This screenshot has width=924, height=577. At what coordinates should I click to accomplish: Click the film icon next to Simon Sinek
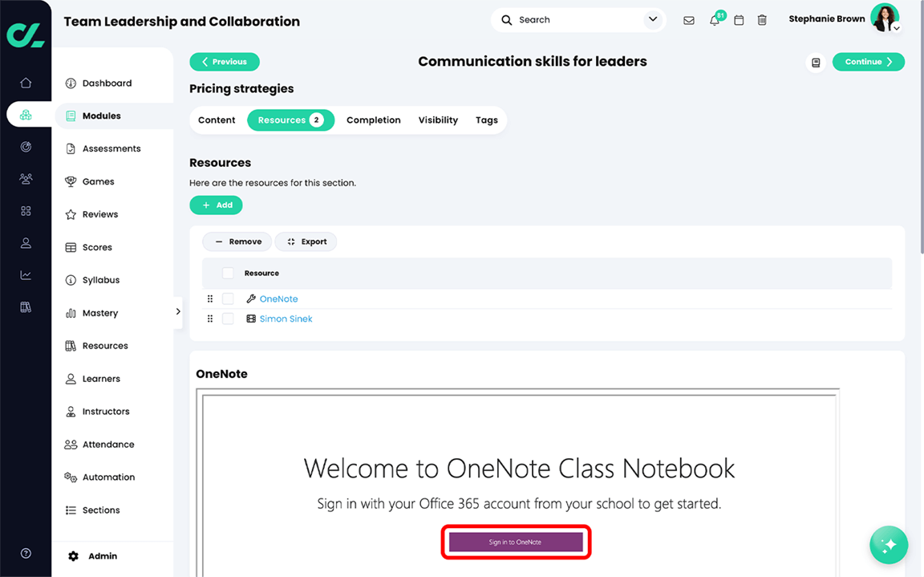click(x=250, y=319)
